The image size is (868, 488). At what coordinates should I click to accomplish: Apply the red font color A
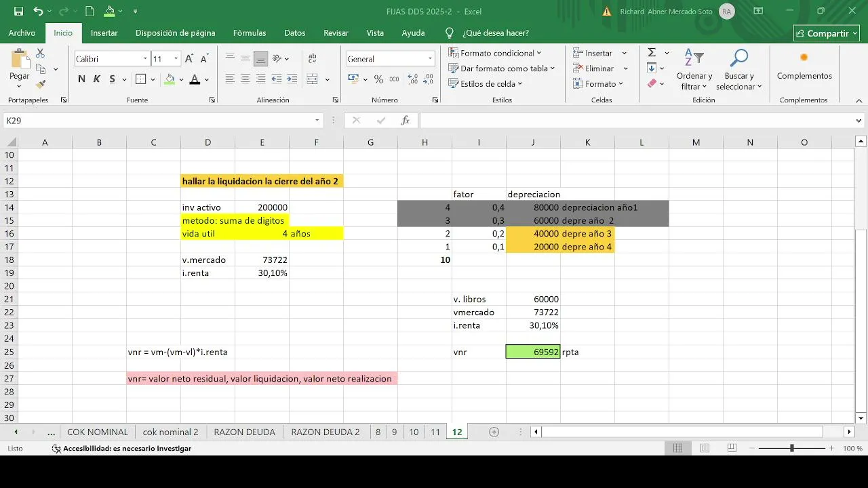[195, 79]
